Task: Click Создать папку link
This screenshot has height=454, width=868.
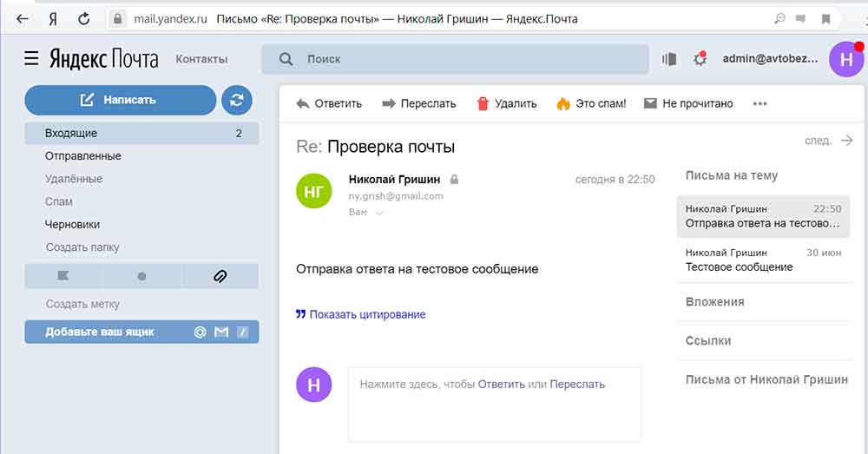Action: 82,247
